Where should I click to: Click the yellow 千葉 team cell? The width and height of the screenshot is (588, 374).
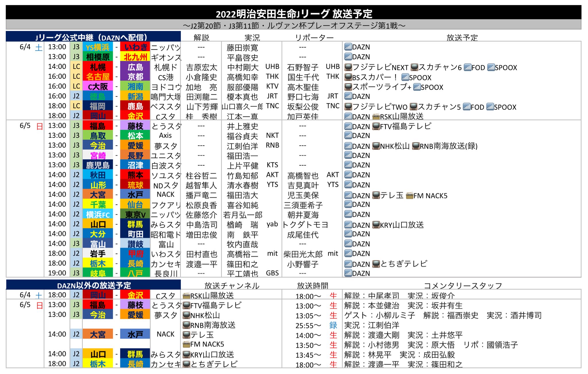pos(98,205)
